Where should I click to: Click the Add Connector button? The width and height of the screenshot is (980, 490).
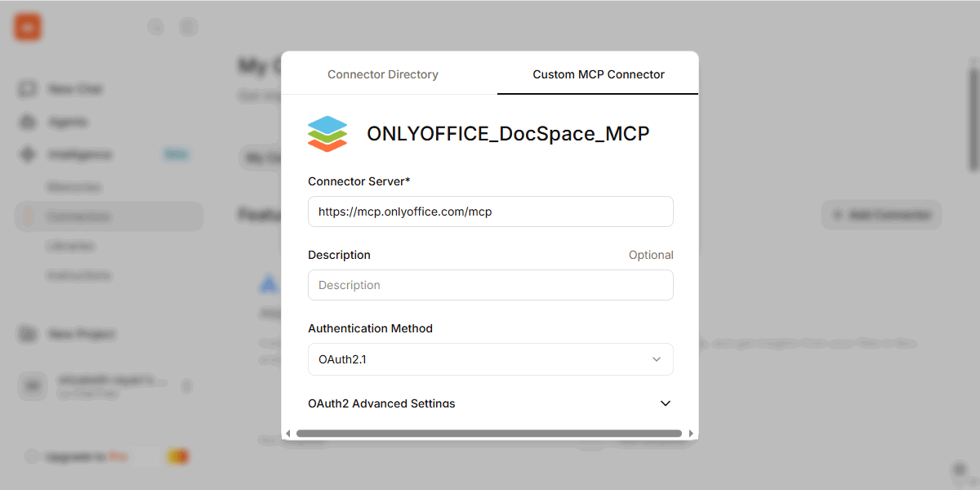pyautogui.click(x=881, y=214)
